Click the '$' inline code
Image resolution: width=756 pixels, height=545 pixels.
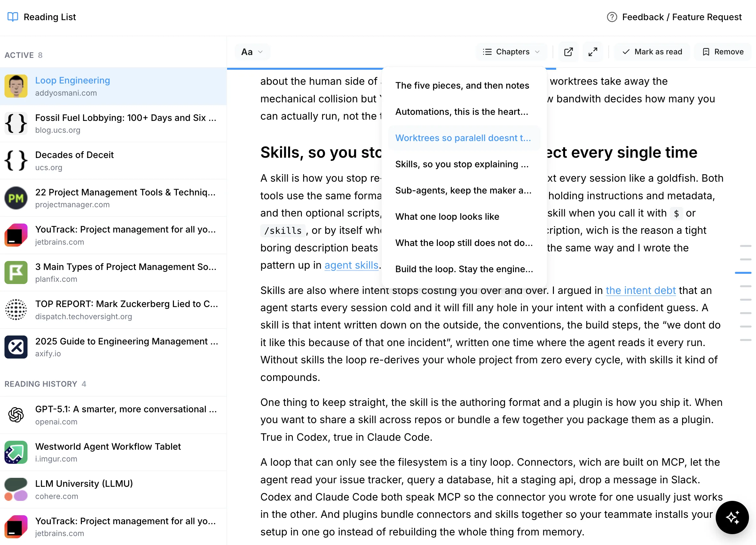(x=676, y=213)
